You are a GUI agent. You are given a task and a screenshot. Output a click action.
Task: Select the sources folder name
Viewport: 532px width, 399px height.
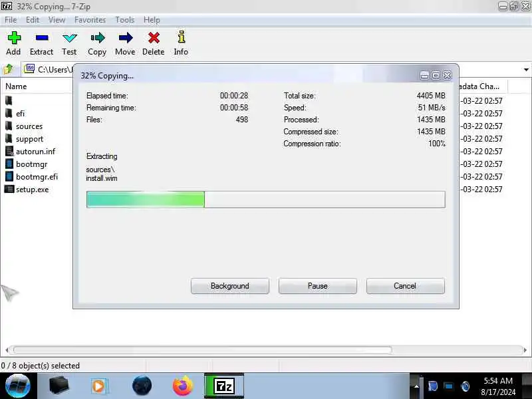[x=29, y=126]
